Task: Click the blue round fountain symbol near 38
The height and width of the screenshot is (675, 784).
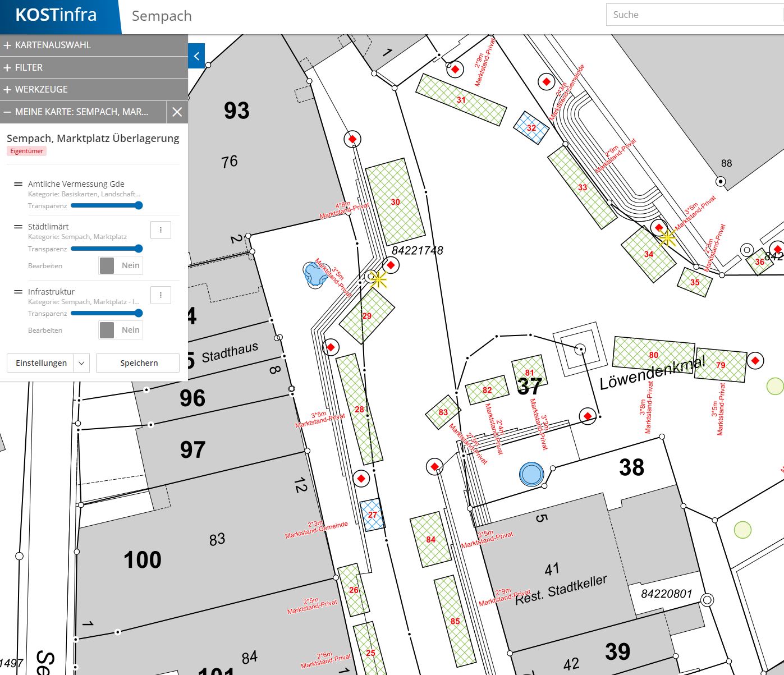Action: [531, 474]
